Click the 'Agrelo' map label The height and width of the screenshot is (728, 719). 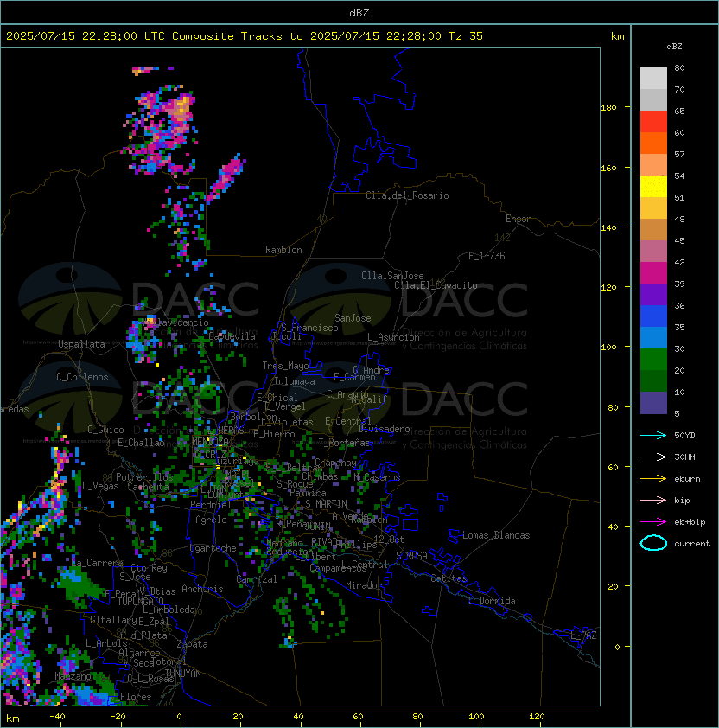pyautogui.click(x=211, y=520)
